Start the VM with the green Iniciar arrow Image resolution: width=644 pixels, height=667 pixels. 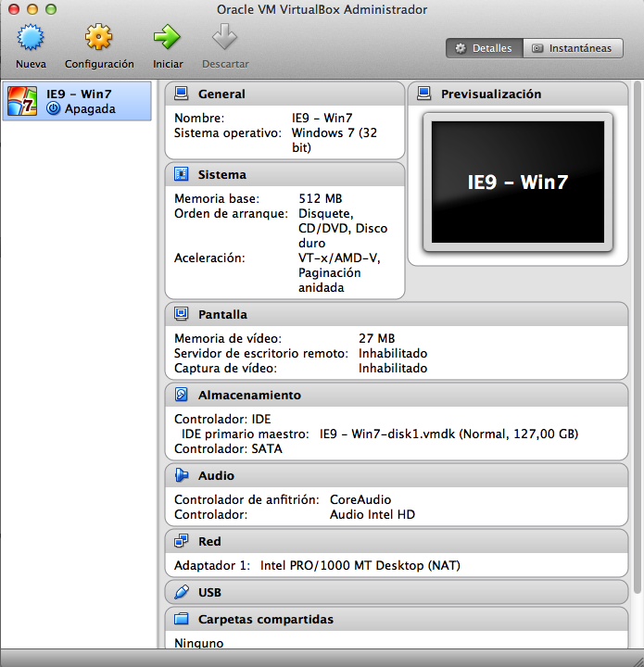pyautogui.click(x=167, y=37)
